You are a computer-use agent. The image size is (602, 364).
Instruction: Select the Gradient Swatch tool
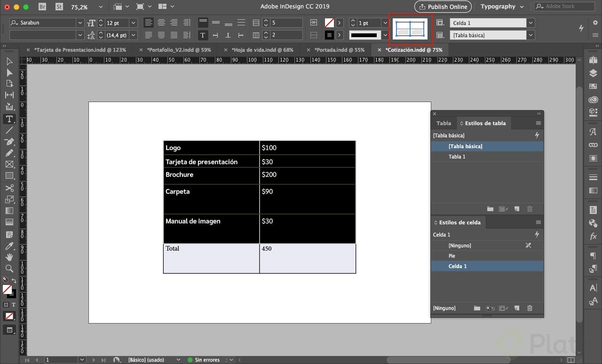(x=9, y=211)
